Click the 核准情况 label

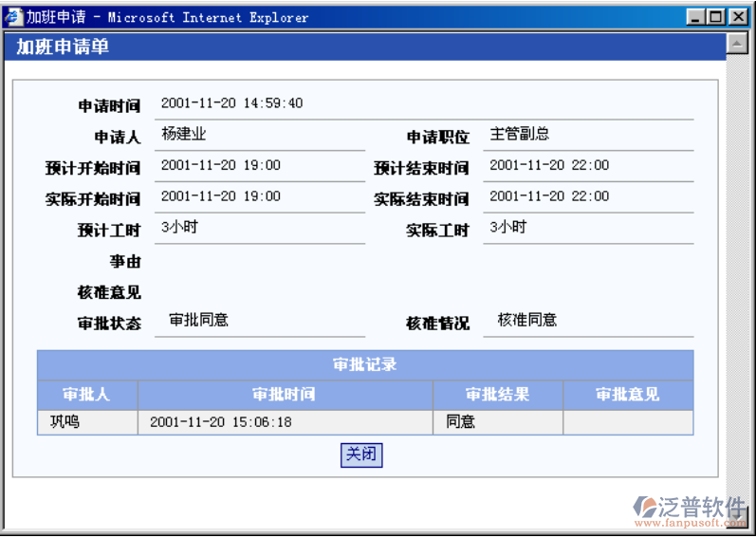point(438,324)
